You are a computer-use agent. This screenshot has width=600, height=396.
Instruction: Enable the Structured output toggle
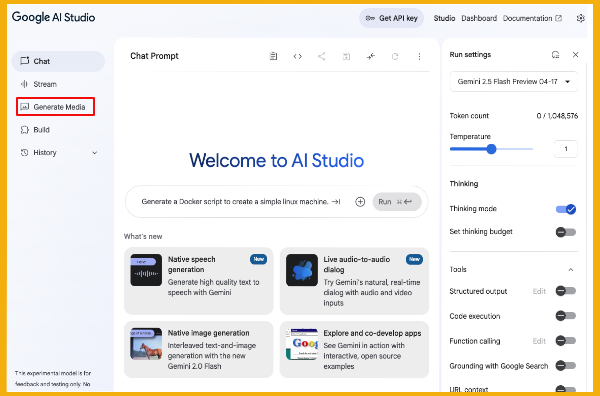[566, 291]
